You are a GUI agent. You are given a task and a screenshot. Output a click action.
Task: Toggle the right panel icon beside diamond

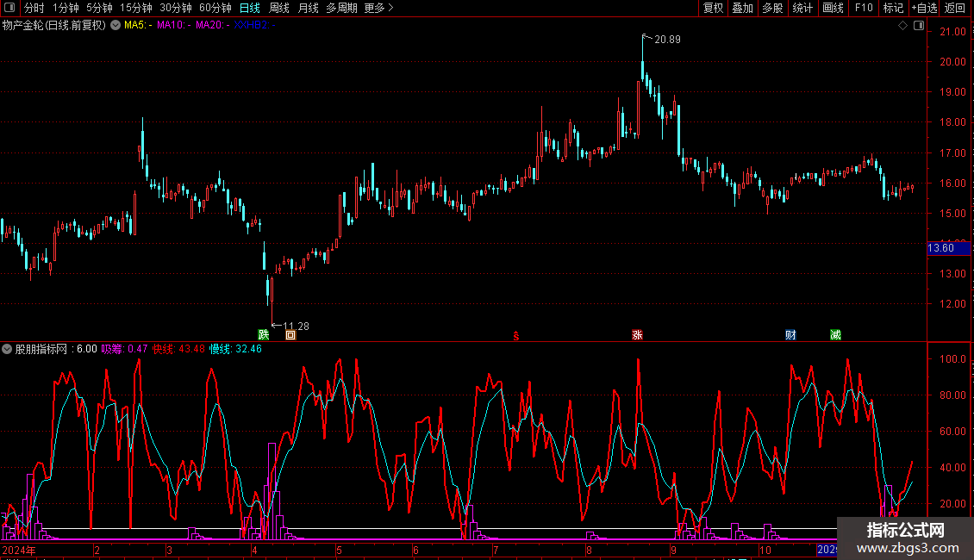[x=919, y=26]
